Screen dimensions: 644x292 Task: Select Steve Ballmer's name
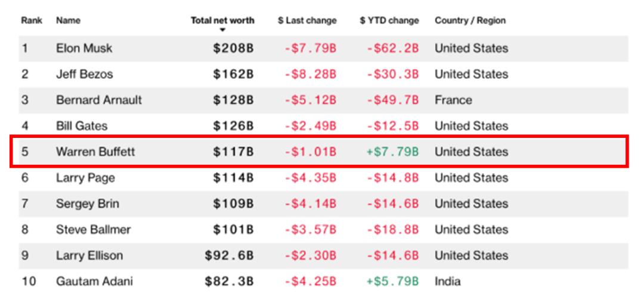[93, 229]
